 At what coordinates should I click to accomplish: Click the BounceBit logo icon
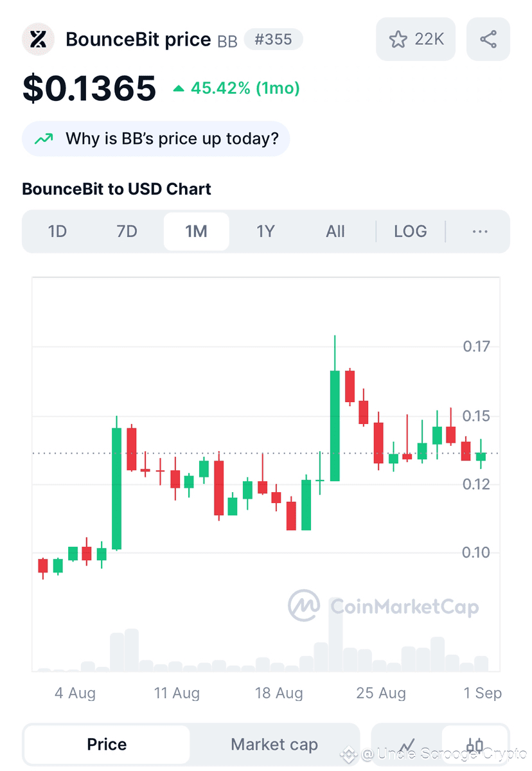(39, 39)
